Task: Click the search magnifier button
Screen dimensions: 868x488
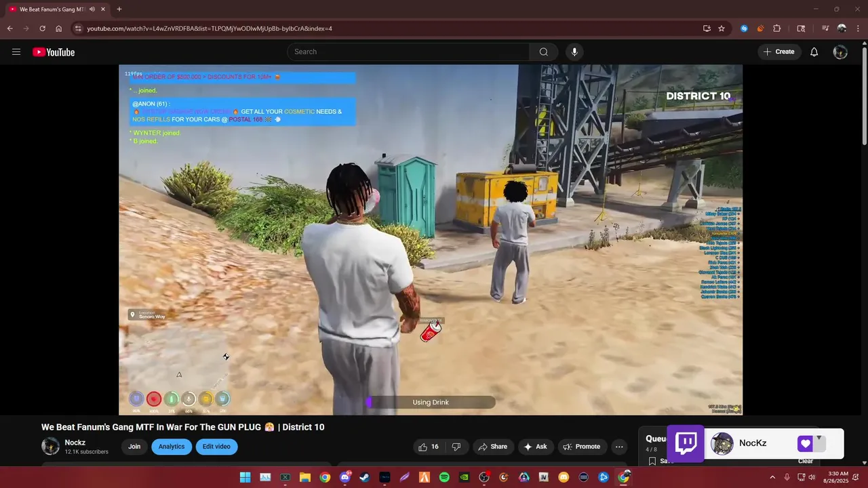Action: tap(544, 52)
